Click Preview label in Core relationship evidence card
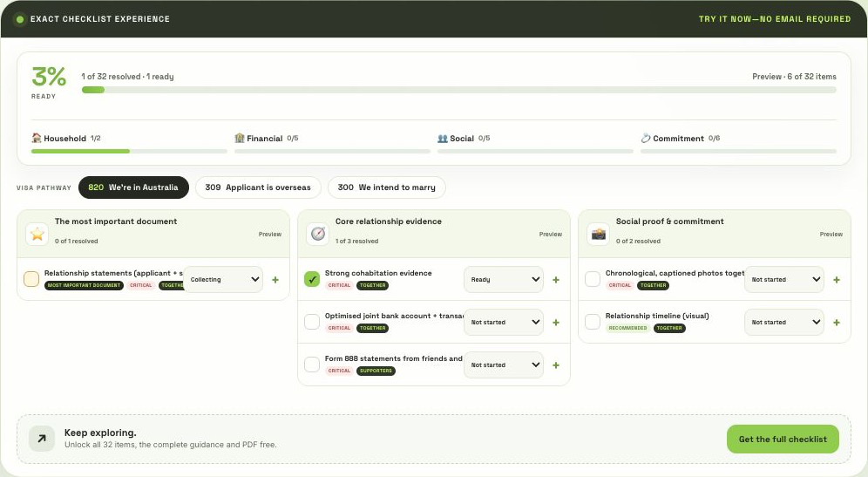 click(551, 235)
